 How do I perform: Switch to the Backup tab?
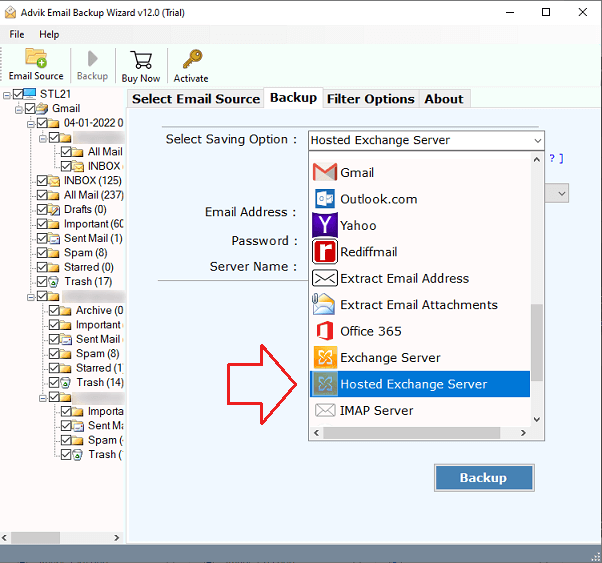[293, 98]
